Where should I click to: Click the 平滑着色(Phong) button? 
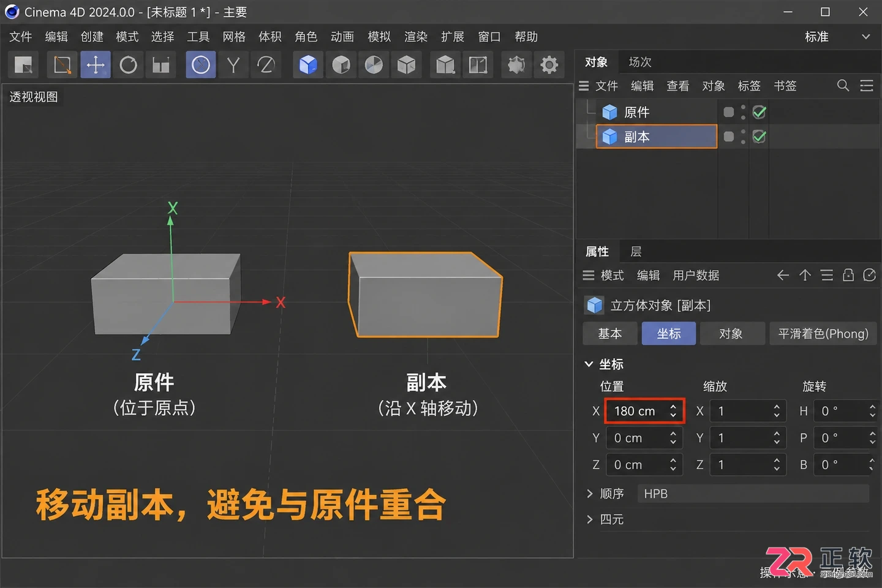click(823, 334)
